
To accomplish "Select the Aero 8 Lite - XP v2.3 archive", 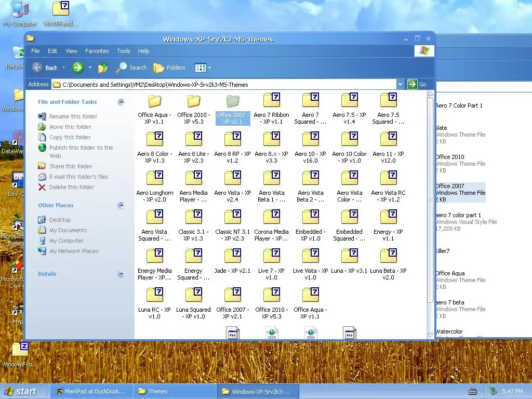I will 194,148.
